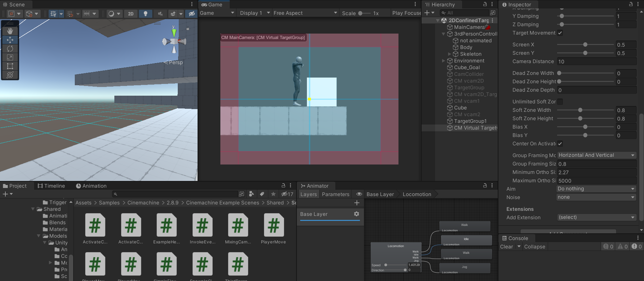Clear the Console log

click(506, 247)
